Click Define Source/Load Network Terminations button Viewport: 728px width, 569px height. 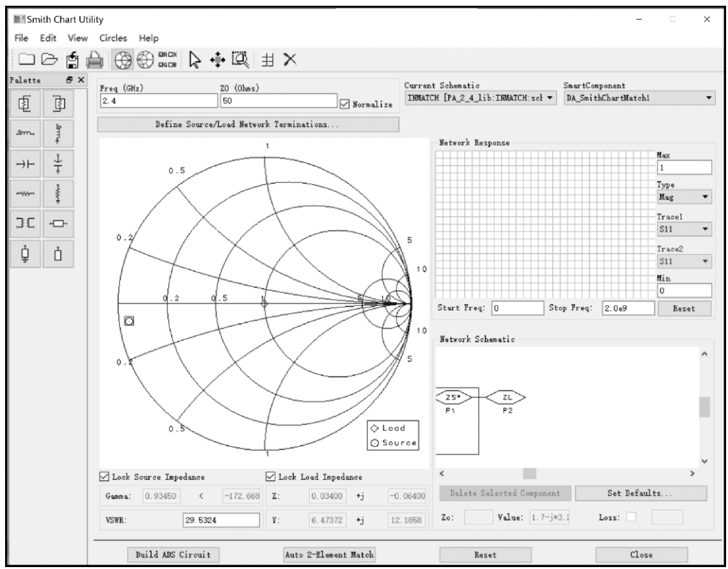click(x=248, y=124)
